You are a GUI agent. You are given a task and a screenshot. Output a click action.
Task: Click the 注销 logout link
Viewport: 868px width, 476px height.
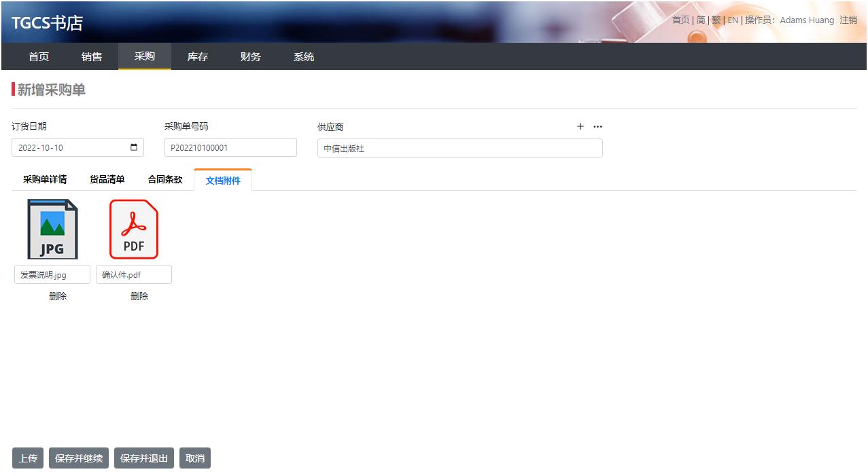pos(848,20)
